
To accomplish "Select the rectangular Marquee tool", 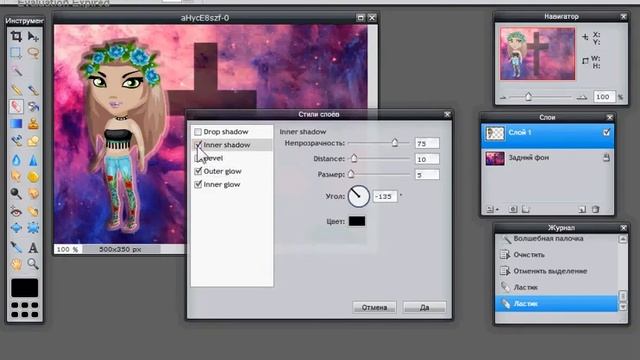I will [16, 53].
